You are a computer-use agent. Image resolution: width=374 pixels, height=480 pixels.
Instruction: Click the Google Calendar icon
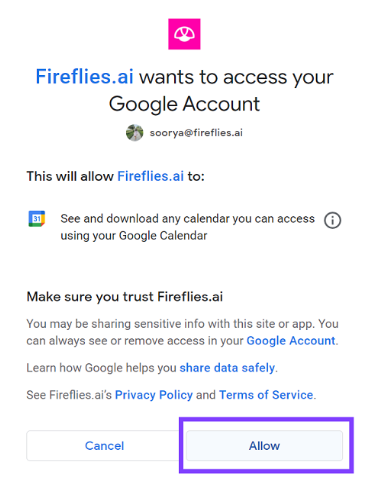click(37, 219)
